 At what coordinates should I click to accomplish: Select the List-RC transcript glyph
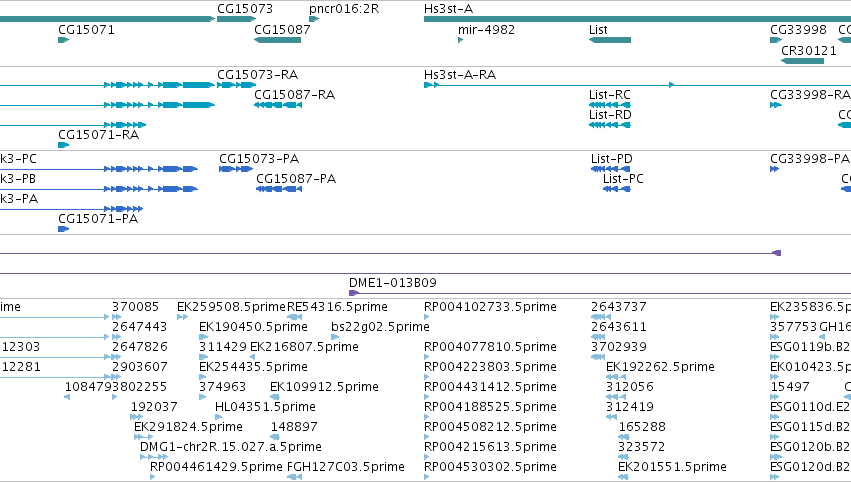click(x=610, y=105)
